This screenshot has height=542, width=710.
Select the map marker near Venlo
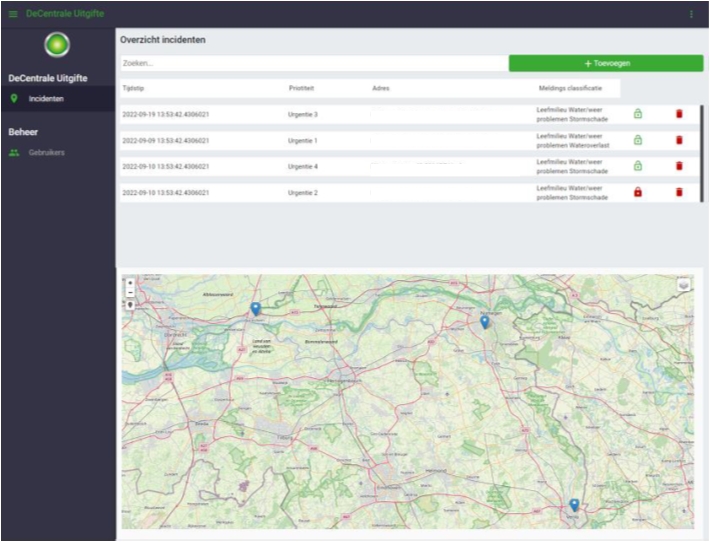pyautogui.click(x=574, y=505)
